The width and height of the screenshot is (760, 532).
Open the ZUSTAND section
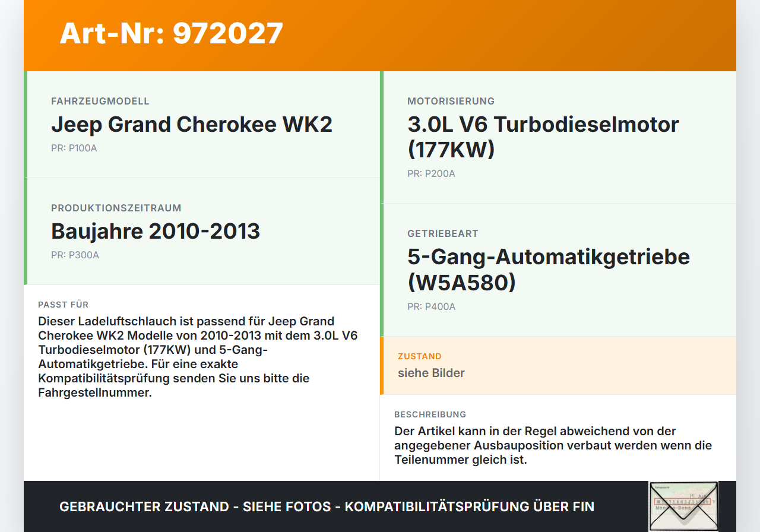pyautogui.click(x=420, y=356)
